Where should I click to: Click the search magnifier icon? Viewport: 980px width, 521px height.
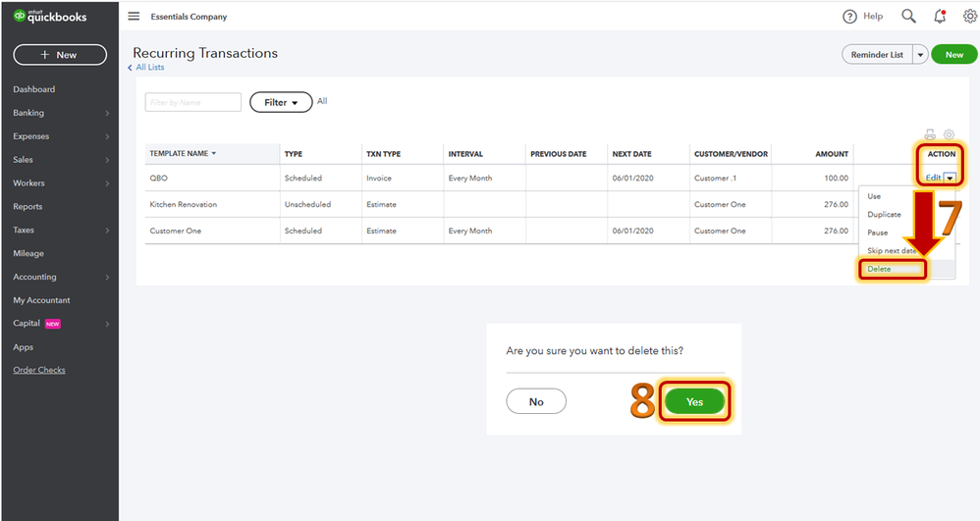pyautogui.click(x=908, y=17)
